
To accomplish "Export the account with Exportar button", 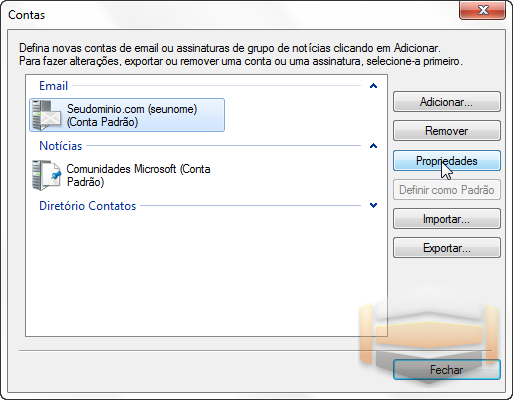I will coord(447,248).
